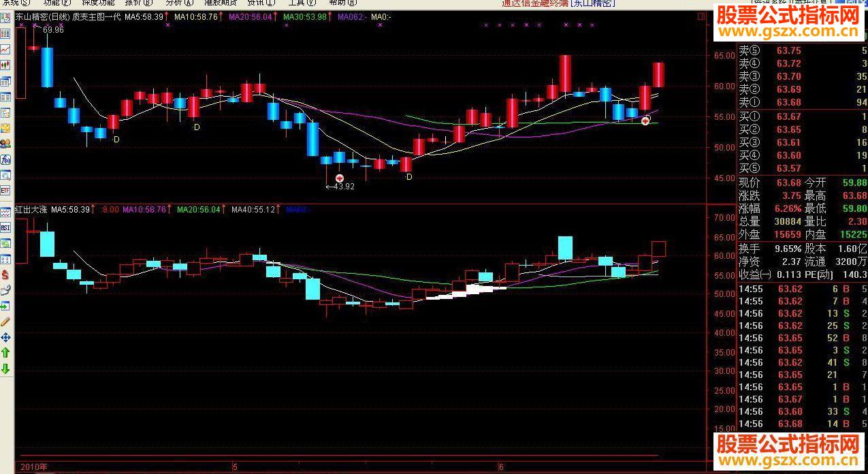Click the 内盘 value 15225
The height and width of the screenshot is (474, 868).
pyautogui.click(x=853, y=234)
